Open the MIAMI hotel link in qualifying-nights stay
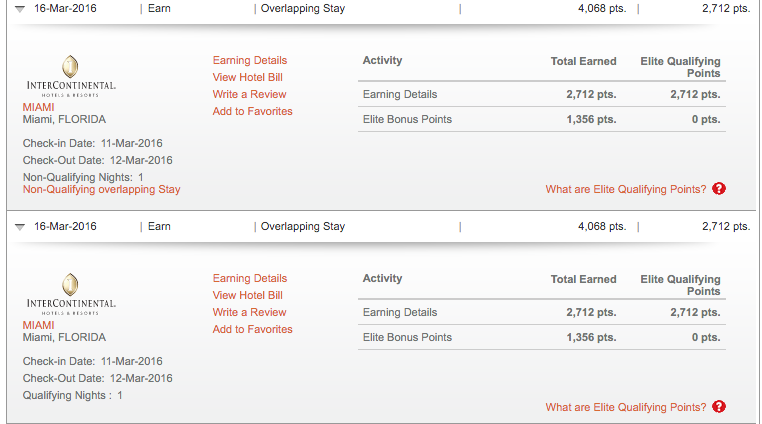The image size is (762, 424). click(39, 325)
